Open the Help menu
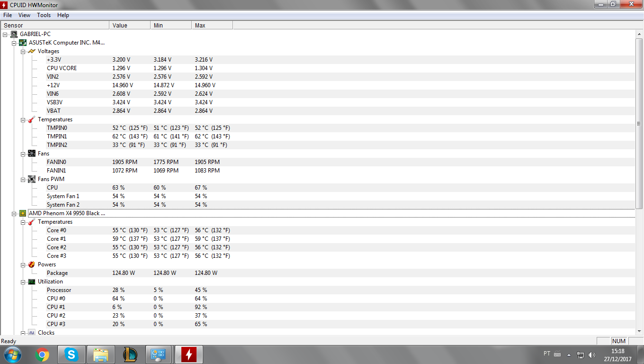Screen dimensions: 644x364 pyautogui.click(x=63, y=15)
